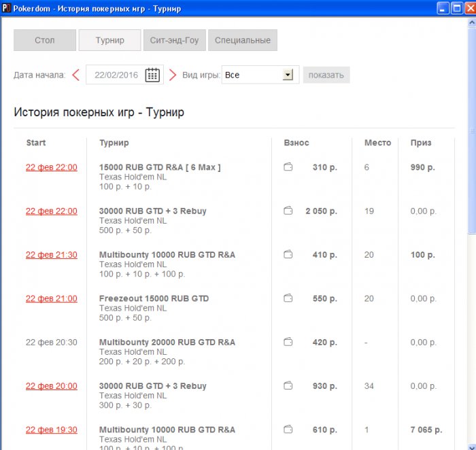Click the 100 р. prize value

422,255
